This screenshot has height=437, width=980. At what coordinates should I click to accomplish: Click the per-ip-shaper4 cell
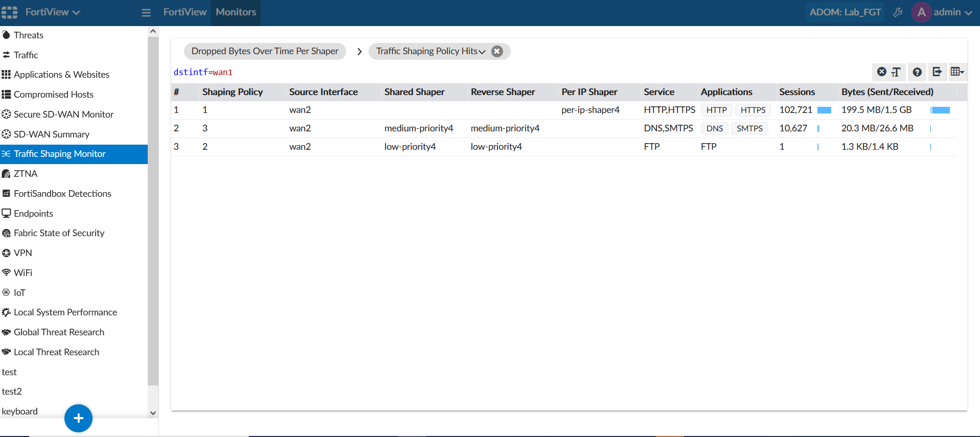[x=590, y=110]
